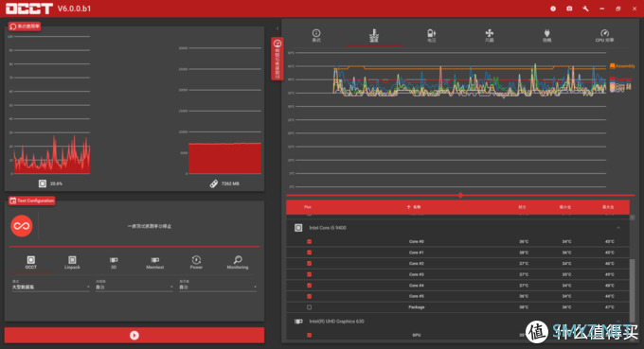Show the power consumption graph tab

[546, 36]
